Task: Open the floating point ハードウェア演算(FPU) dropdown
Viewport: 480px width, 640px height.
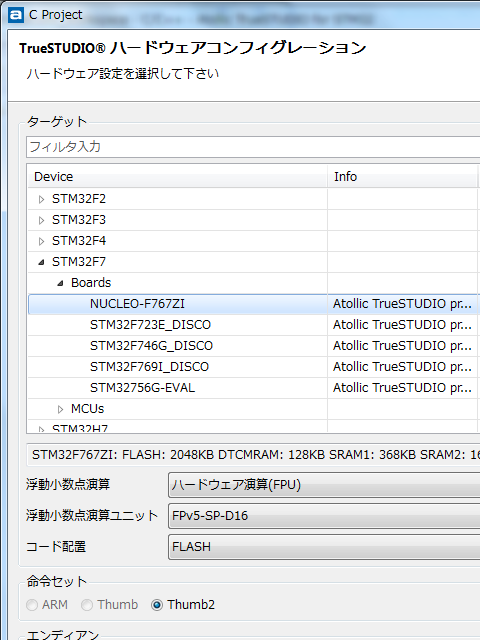Action: pyautogui.click(x=324, y=485)
